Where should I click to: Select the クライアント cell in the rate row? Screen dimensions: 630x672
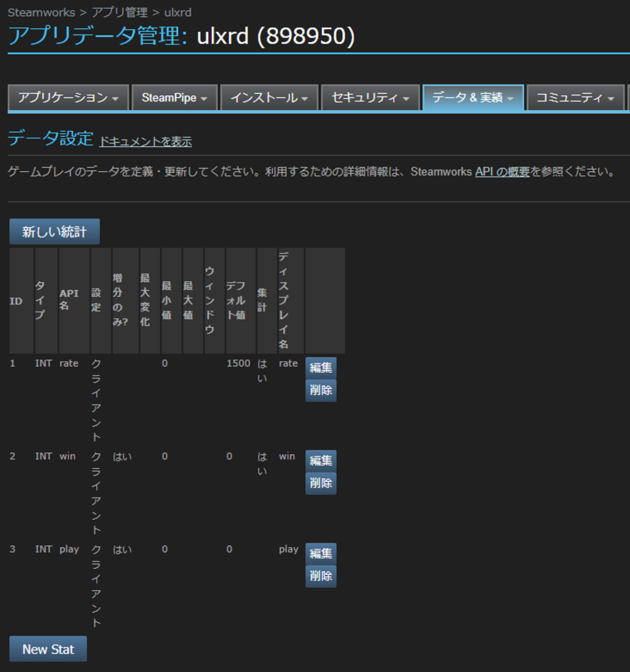coord(96,400)
